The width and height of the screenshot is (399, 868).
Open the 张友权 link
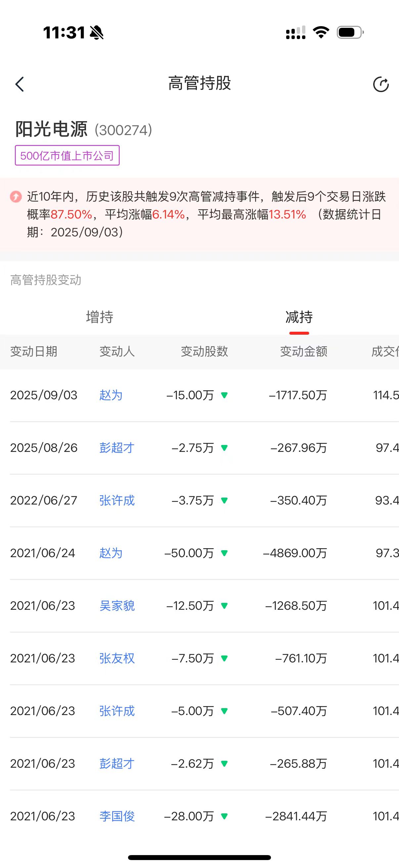tap(117, 658)
